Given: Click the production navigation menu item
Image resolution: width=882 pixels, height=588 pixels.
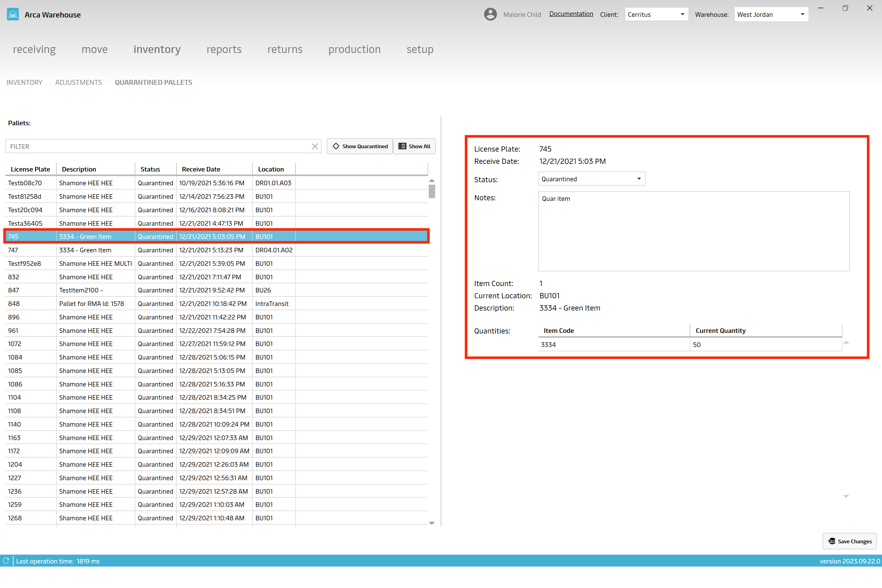Looking at the screenshot, I should coord(354,49).
